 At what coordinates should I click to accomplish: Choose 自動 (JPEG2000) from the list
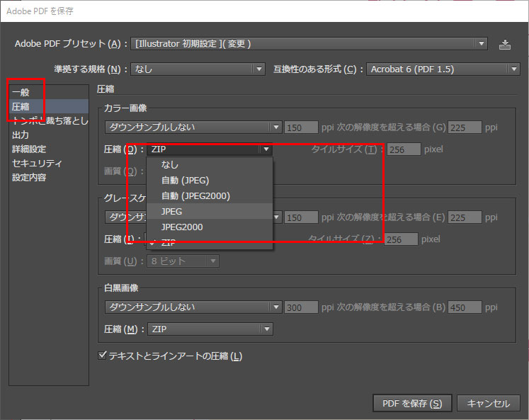tap(195, 195)
